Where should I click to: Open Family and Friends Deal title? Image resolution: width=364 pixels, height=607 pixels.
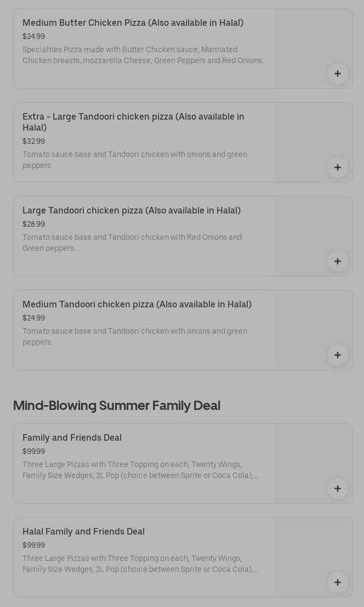point(72,438)
